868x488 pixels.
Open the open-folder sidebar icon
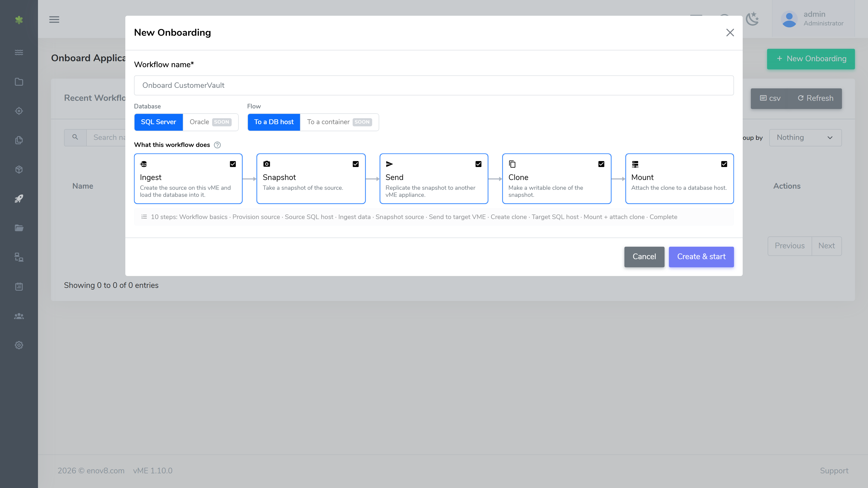[x=19, y=228]
